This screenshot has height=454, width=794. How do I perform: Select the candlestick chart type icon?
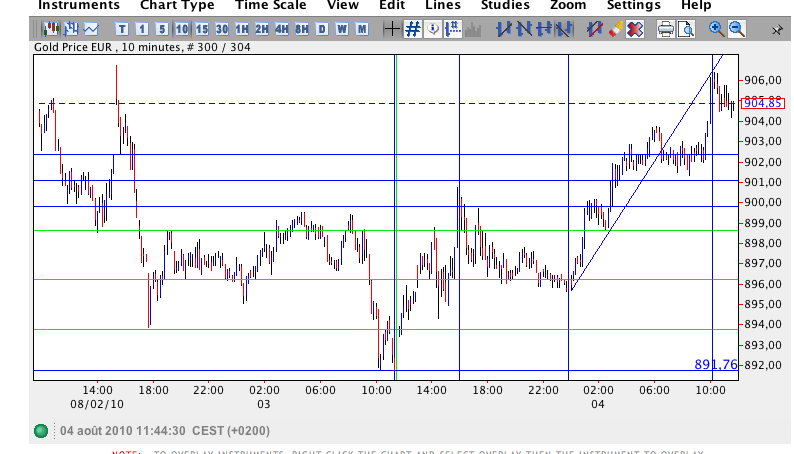(48, 29)
